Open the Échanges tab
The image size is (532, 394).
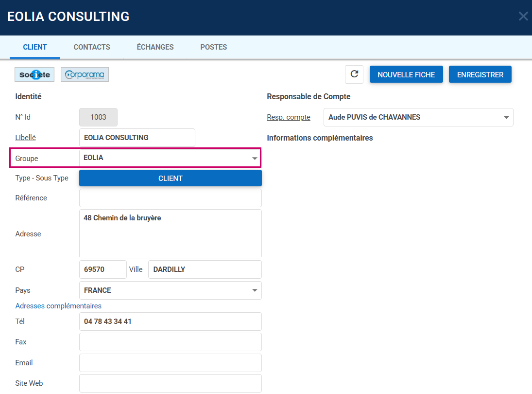point(155,47)
